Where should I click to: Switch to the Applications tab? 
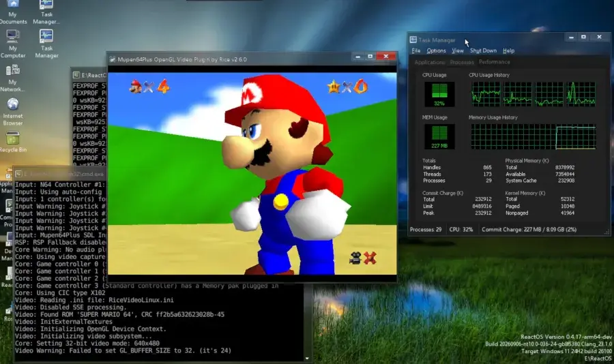(x=430, y=62)
